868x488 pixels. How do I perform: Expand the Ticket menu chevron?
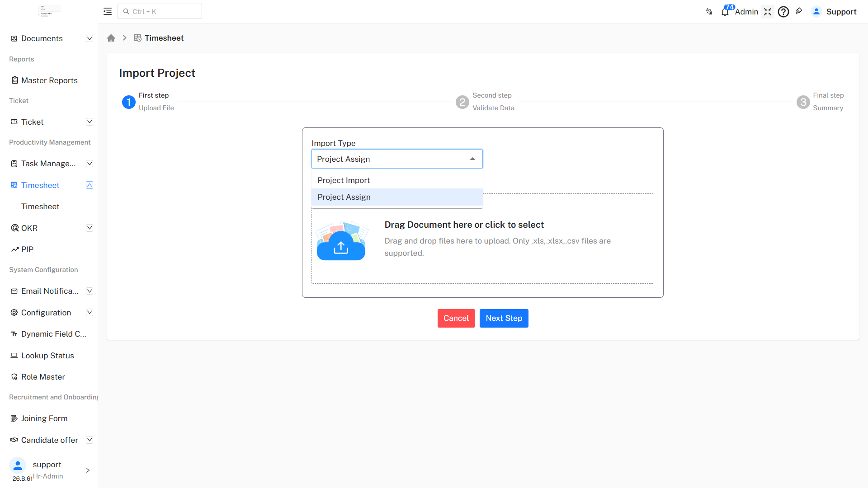pyautogui.click(x=90, y=122)
